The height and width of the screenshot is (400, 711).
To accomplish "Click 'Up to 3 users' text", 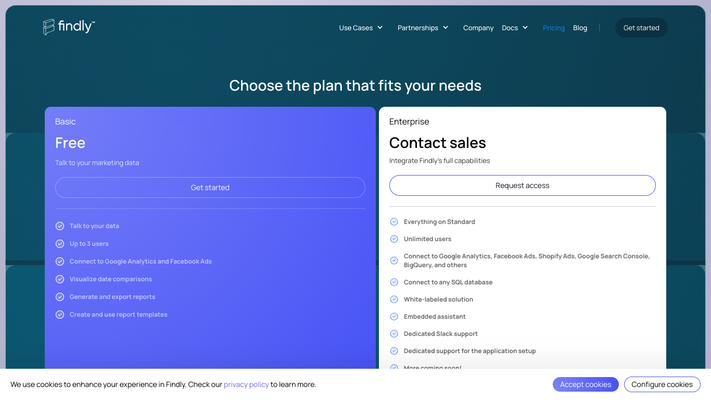I will (x=89, y=244).
